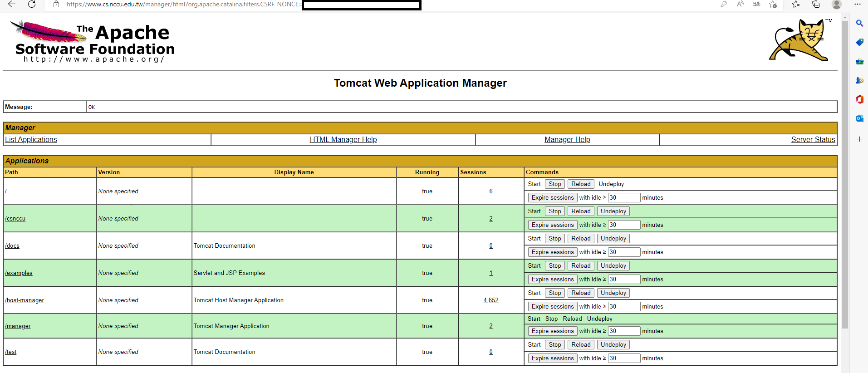Open the translate page icon
This screenshot has width=868, height=373.
(x=756, y=4)
